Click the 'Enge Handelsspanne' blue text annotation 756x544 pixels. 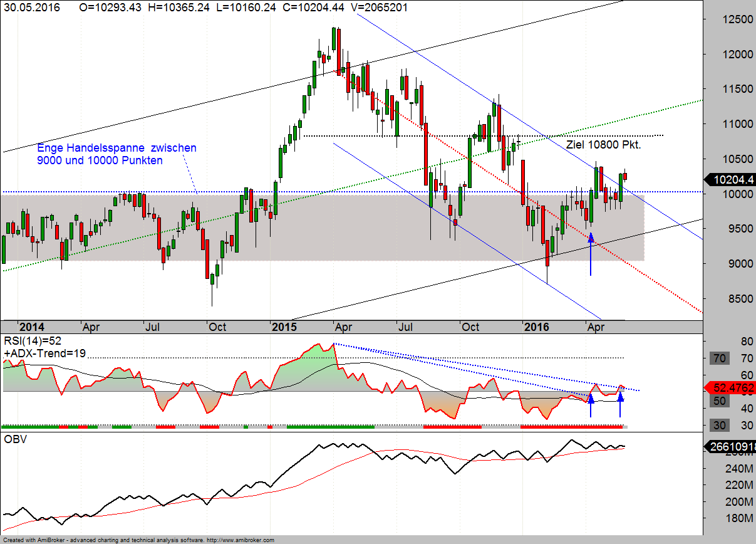tap(117, 154)
